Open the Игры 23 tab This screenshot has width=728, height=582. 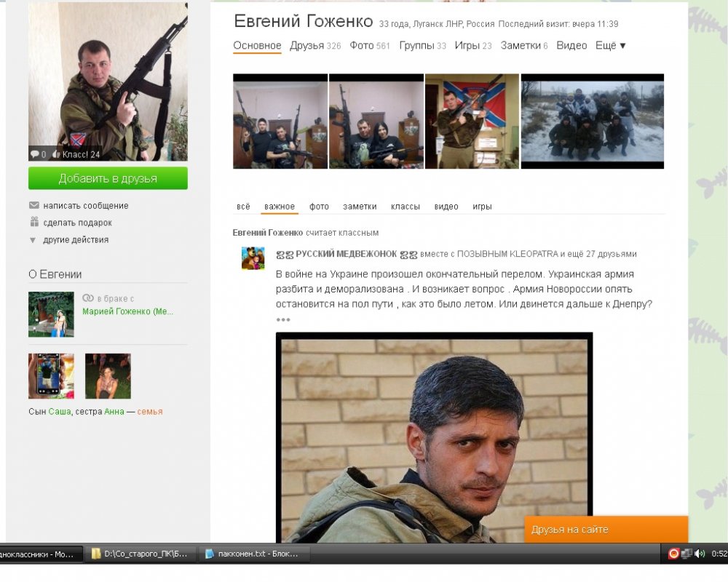pyautogui.click(x=472, y=46)
